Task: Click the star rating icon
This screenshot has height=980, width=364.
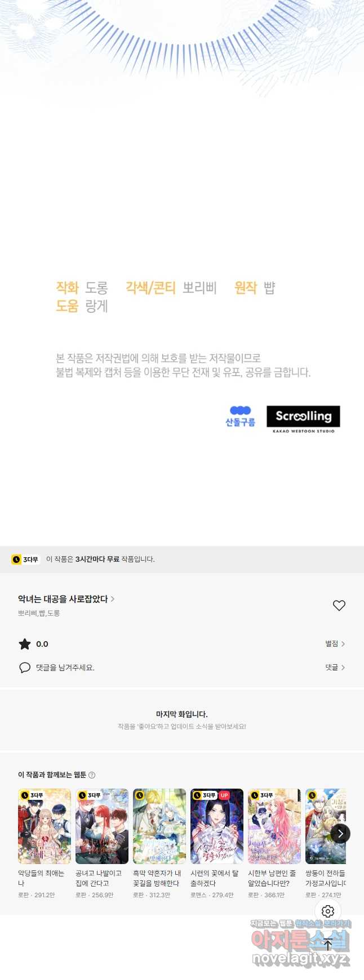Action: click(x=25, y=644)
